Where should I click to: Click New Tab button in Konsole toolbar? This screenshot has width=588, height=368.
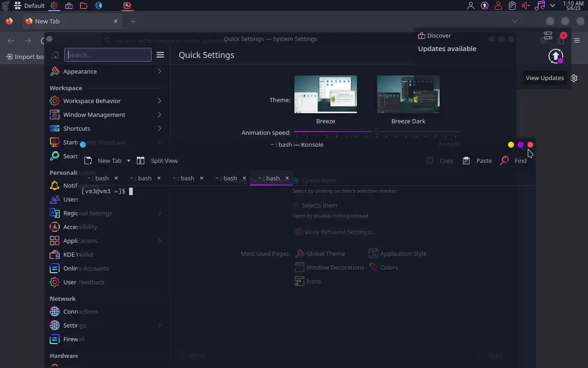point(103,161)
